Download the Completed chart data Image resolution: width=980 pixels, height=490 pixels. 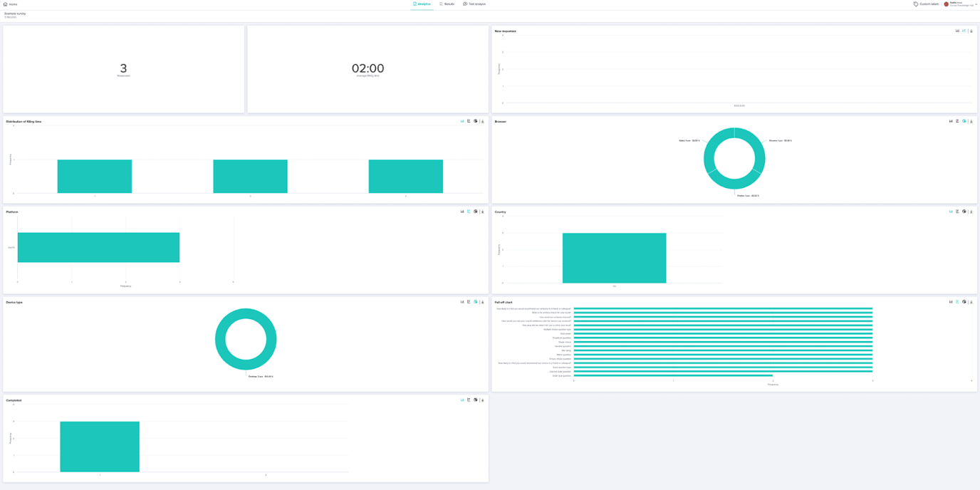(481, 399)
